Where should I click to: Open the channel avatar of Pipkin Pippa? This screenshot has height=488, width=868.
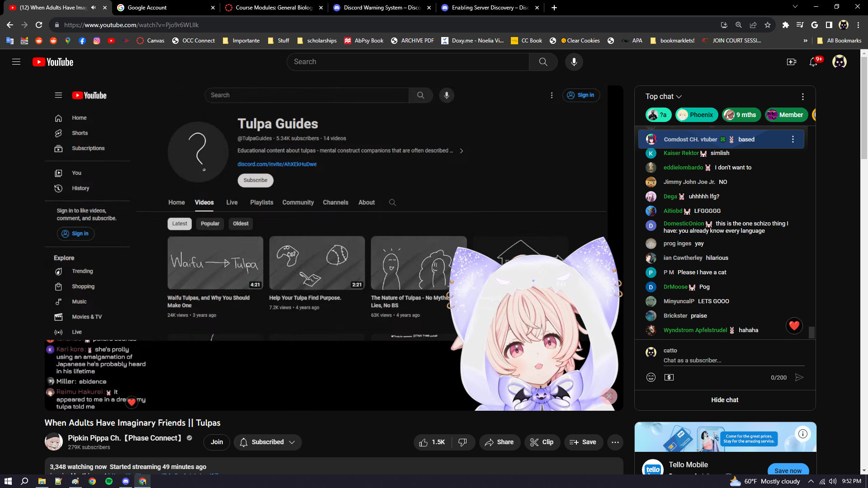click(54, 442)
